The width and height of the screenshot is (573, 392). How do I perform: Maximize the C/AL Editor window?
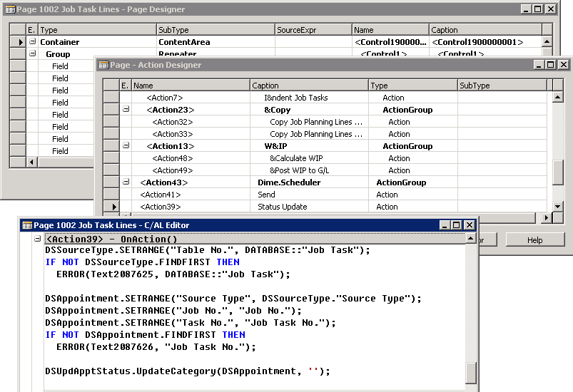point(457,225)
